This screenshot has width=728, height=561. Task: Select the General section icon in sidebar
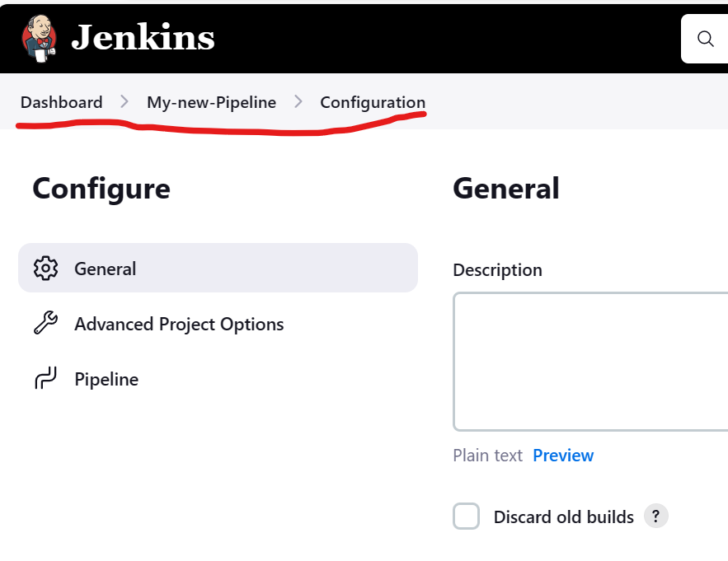click(46, 268)
